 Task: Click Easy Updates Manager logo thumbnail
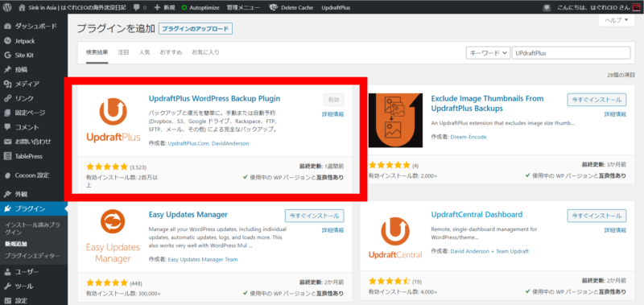[x=114, y=236]
